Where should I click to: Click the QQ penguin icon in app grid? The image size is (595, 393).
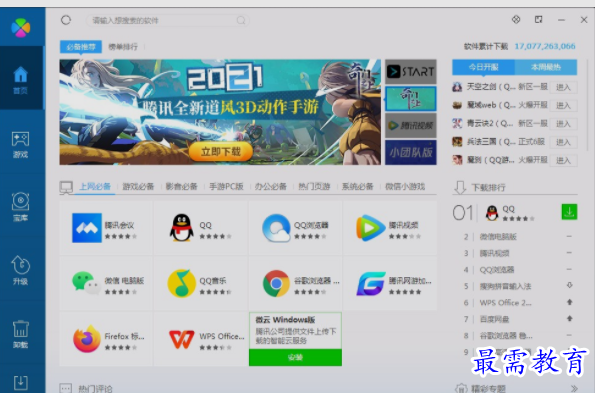(x=181, y=228)
